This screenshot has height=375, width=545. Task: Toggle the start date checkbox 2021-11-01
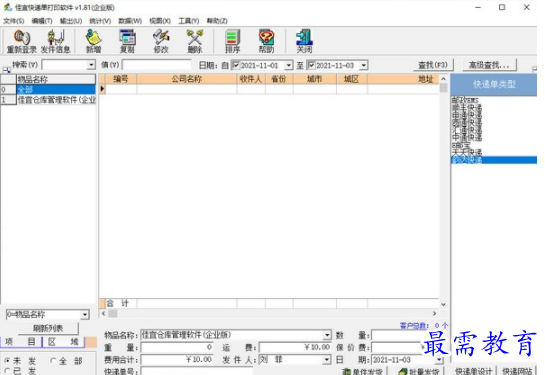[236, 65]
